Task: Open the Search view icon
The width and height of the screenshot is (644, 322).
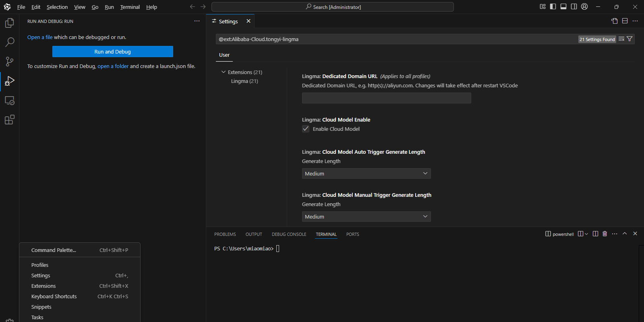Action: (9, 42)
